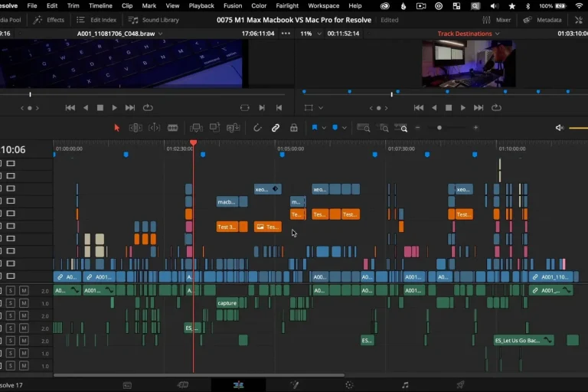Toggle the Linked Selection chain icon
The height and width of the screenshot is (392, 588).
276,128
